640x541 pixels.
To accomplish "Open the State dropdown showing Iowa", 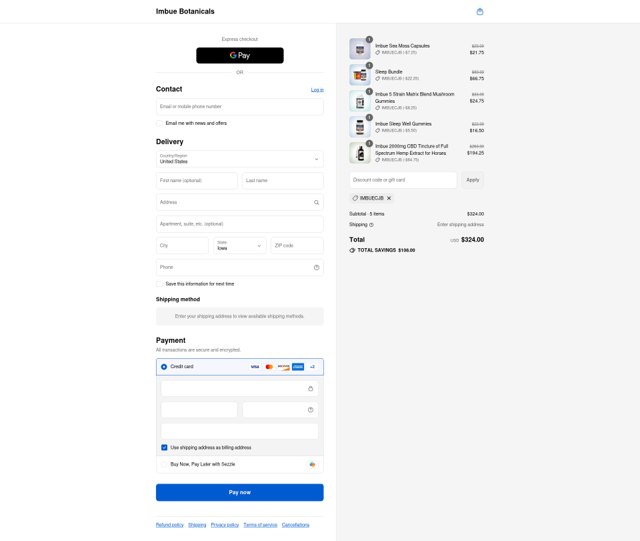I will [x=240, y=245].
